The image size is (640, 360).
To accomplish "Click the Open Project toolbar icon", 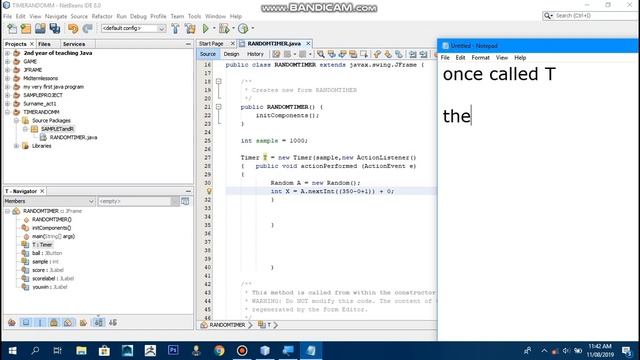I will (40, 28).
